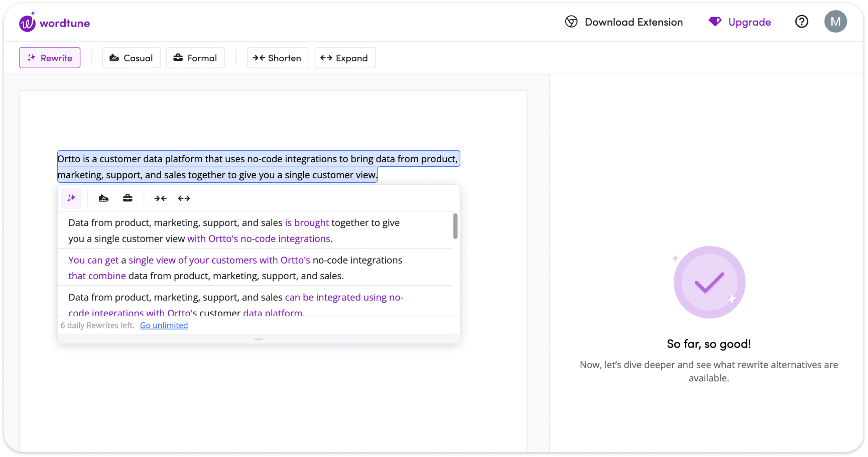Click the highlighted sentence 'Ortto is a customer data platform'
The image size is (868, 457).
[x=258, y=167]
